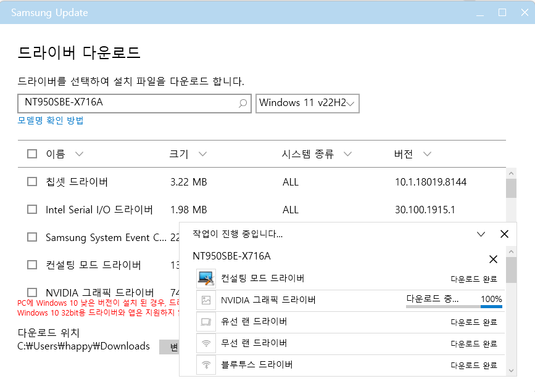Open the Windows 11 v22H2 OS dropdown
Screen dimensions: 535x392
(307, 104)
